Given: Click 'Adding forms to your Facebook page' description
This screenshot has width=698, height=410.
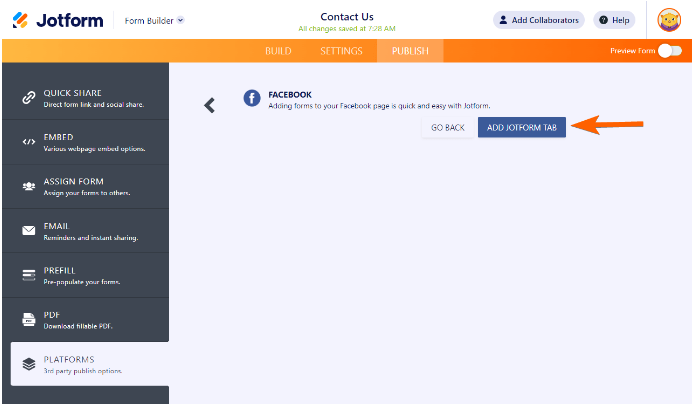Looking at the screenshot, I should pos(379,106).
